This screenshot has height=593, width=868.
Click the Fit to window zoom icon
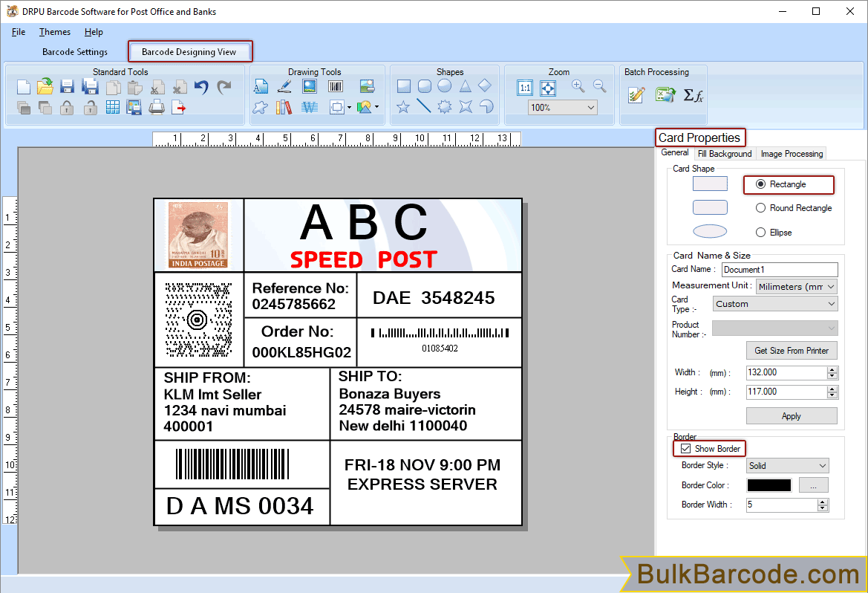(x=547, y=88)
